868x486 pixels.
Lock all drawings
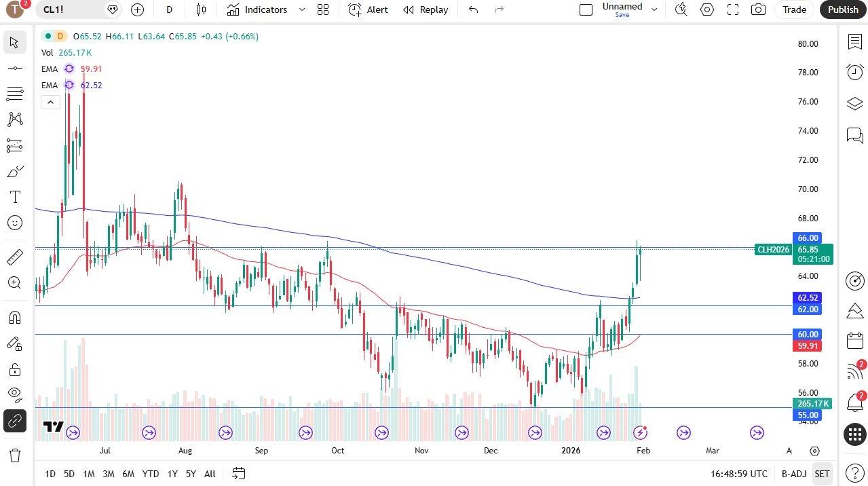click(15, 369)
